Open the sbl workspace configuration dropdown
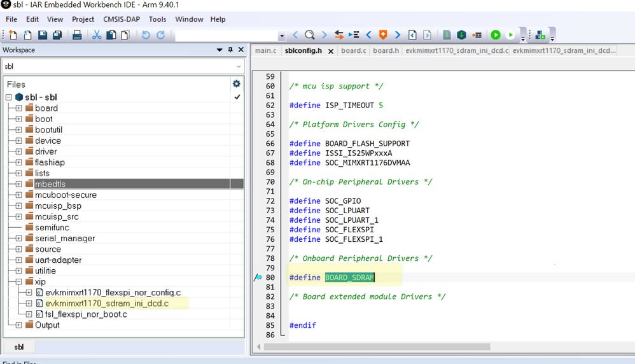Viewport: 635px width, 364px height. tap(239, 66)
